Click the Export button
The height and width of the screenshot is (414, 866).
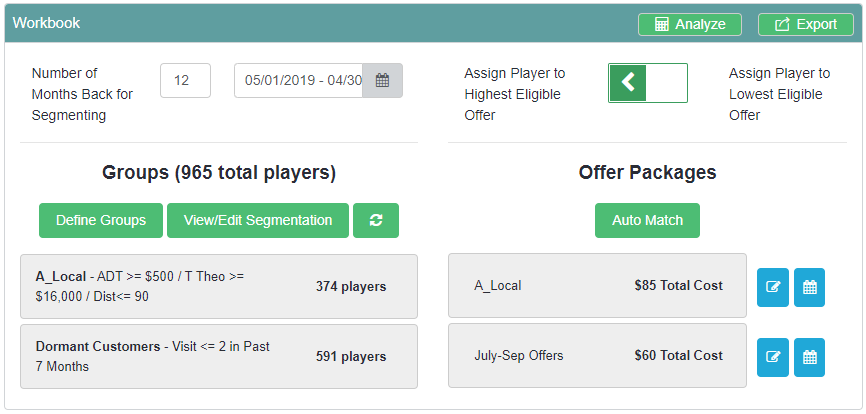point(805,24)
